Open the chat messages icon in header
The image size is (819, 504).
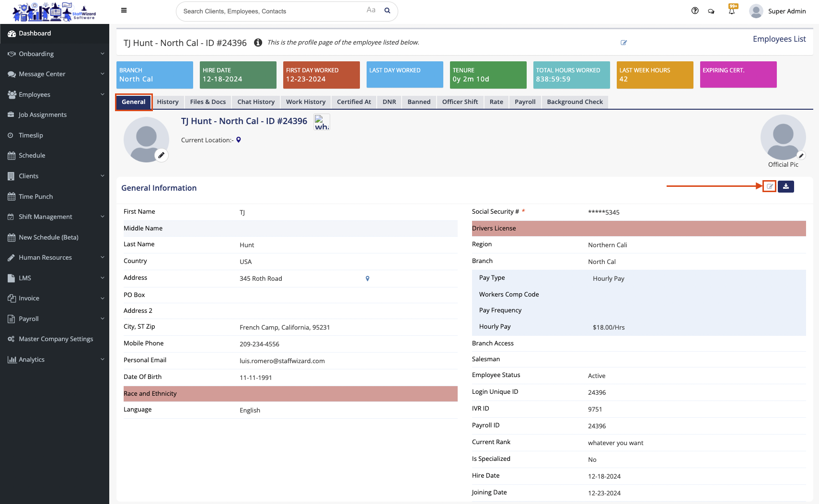711,11
